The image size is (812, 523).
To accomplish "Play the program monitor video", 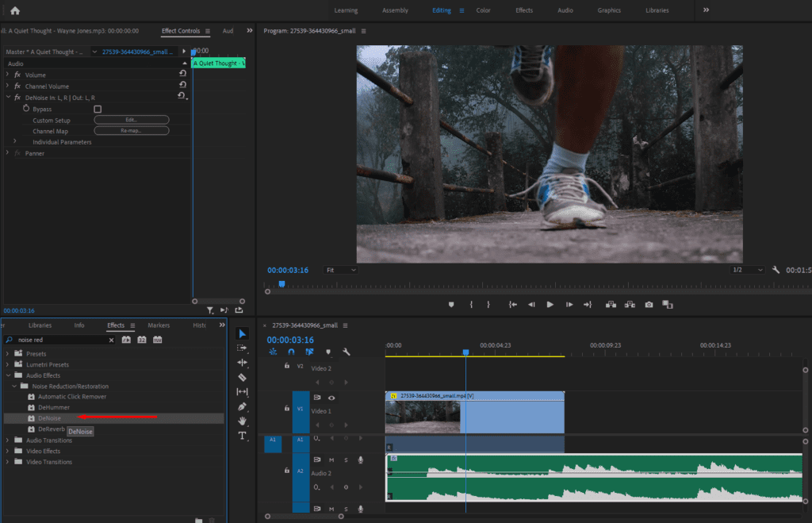I will (x=550, y=305).
